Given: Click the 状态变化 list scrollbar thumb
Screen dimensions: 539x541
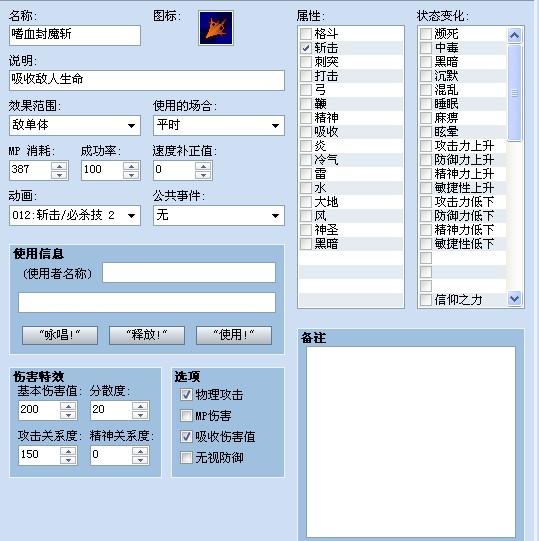Looking at the screenshot, I should (514, 93).
